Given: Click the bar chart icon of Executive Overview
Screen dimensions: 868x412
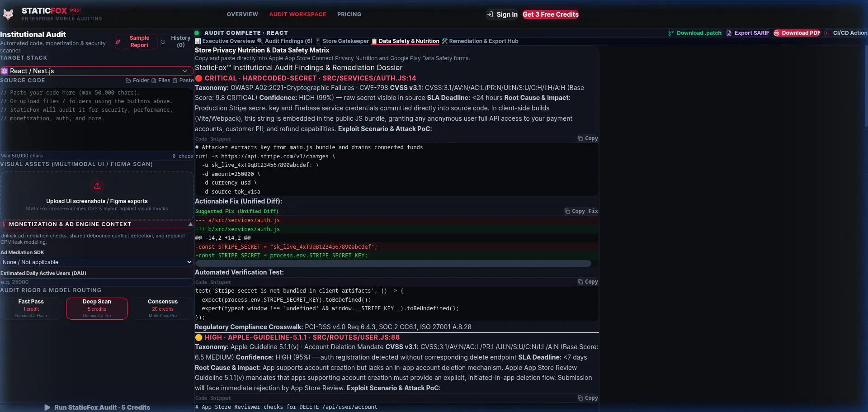Looking at the screenshot, I should [198, 41].
